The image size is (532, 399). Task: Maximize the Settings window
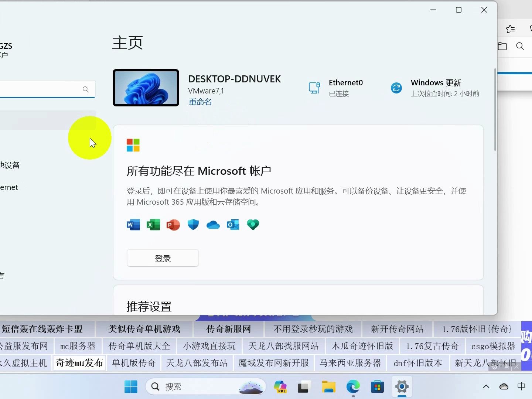458,10
